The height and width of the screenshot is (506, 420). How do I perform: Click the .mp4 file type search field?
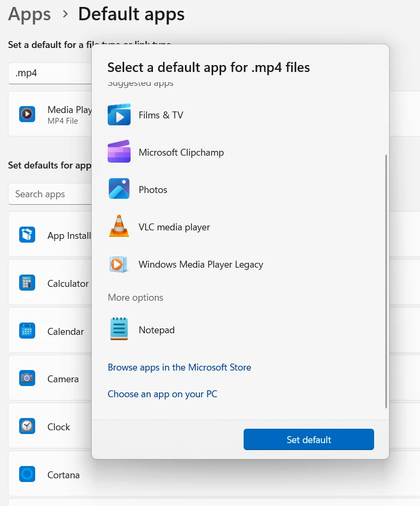click(50, 73)
